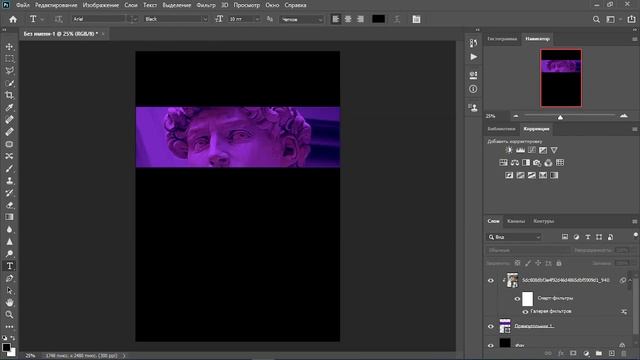Open the Фильтр menu

tap(206, 5)
